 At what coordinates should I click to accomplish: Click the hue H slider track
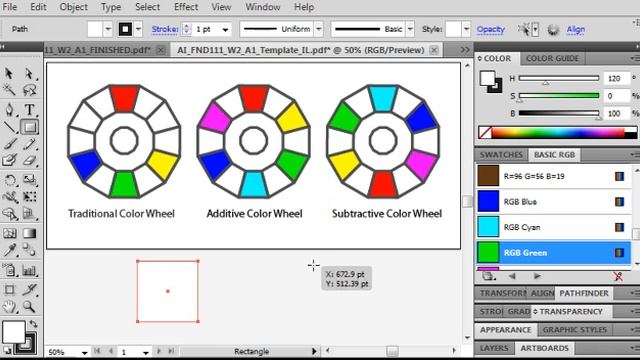[x=559, y=78]
